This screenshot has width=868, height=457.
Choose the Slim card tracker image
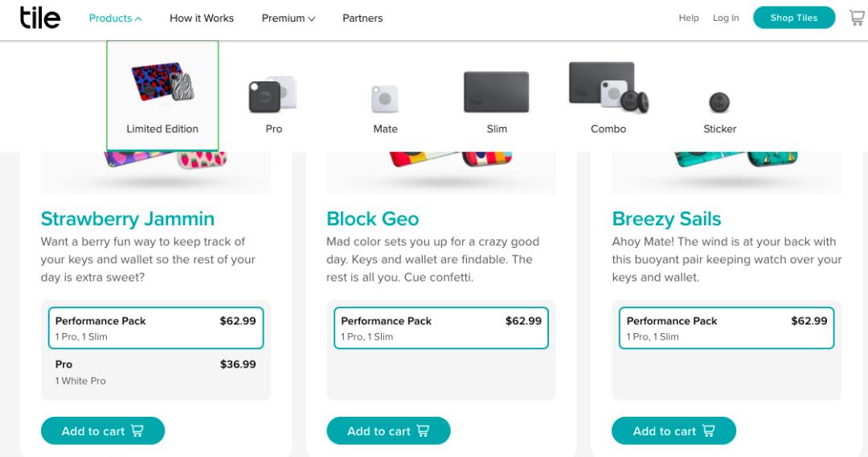(x=497, y=93)
